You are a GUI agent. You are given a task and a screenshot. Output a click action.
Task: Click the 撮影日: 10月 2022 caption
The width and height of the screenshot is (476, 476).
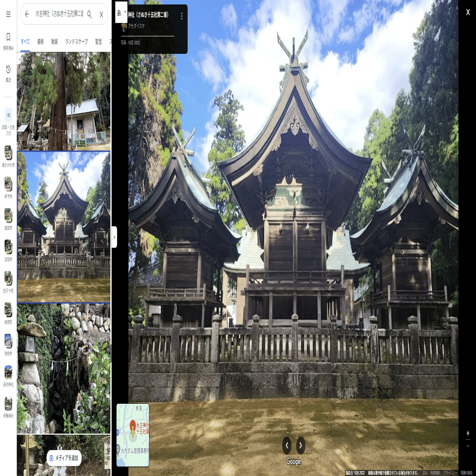[355, 473]
